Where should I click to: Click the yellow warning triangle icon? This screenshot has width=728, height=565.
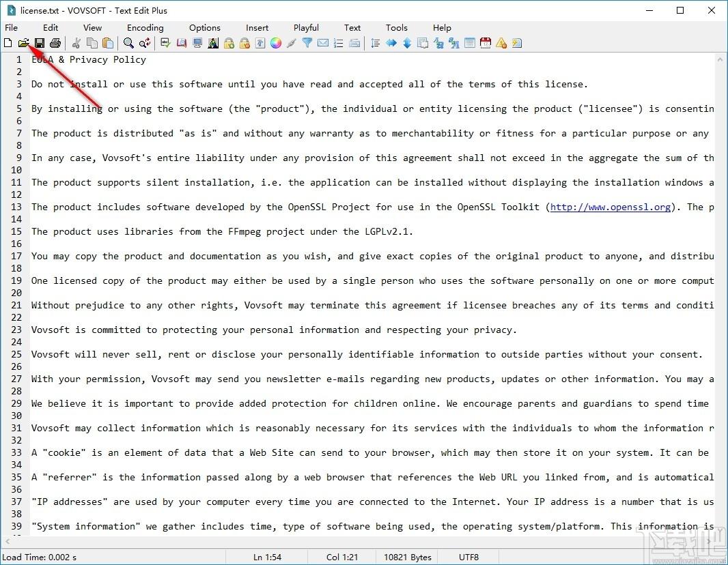coord(501,43)
